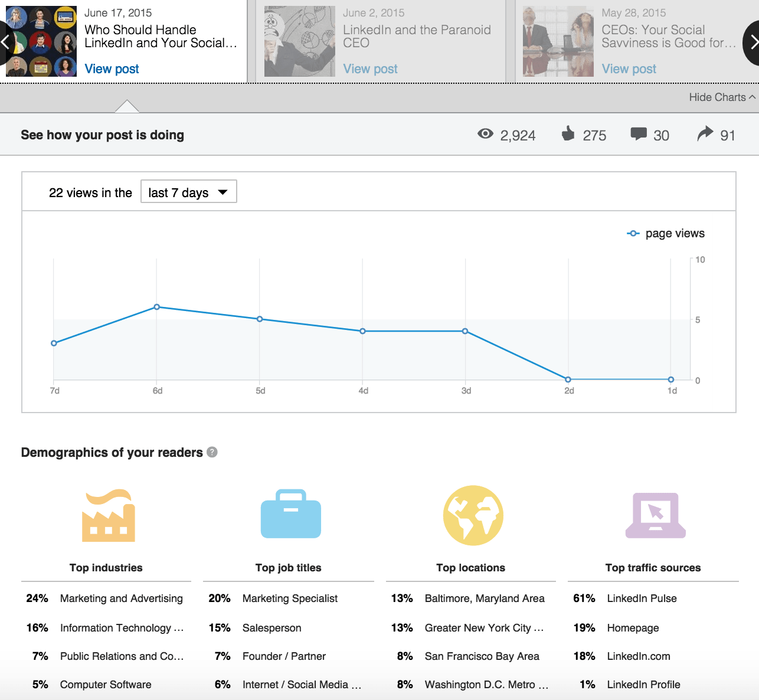Open the demographics help question mark

(x=212, y=452)
